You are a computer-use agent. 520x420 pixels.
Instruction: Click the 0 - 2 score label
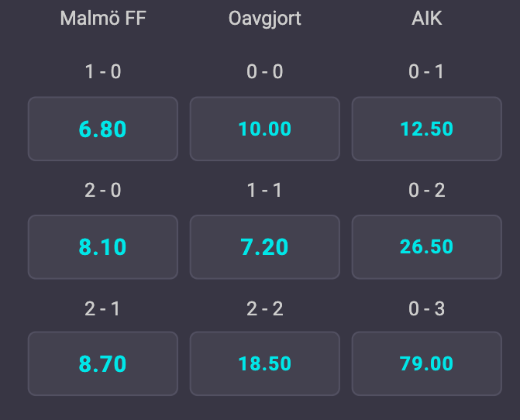(x=427, y=190)
